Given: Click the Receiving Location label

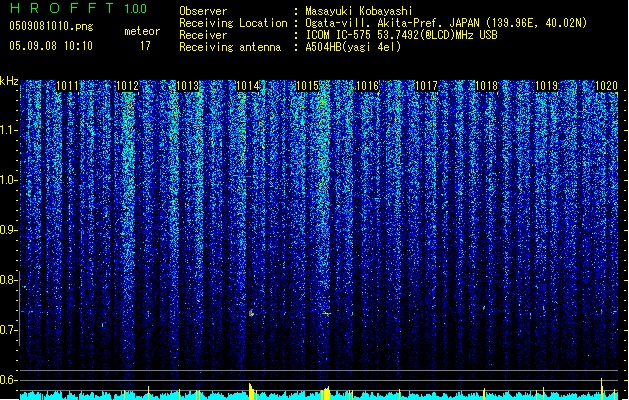Looking at the screenshot, I should [x=233, y=23].
